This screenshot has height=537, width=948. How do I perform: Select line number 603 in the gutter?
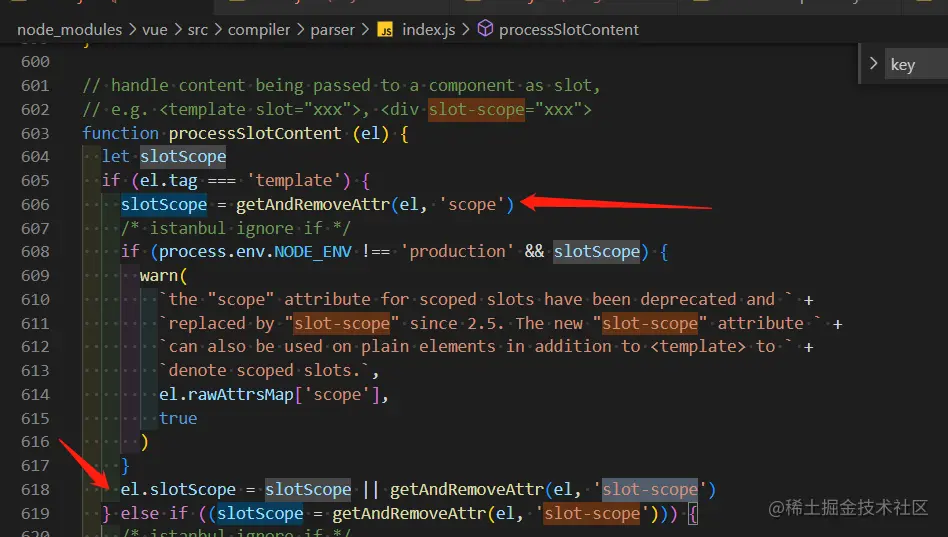[35, 133]
